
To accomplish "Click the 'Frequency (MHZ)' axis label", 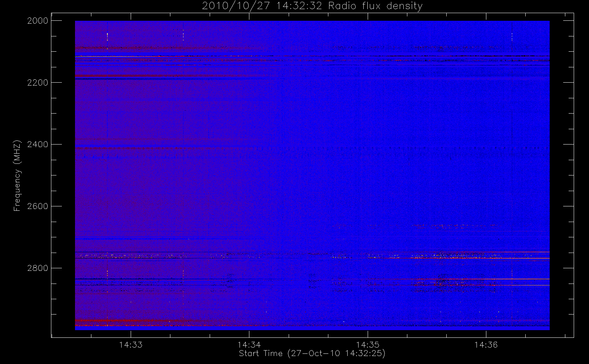I will 17,175.
